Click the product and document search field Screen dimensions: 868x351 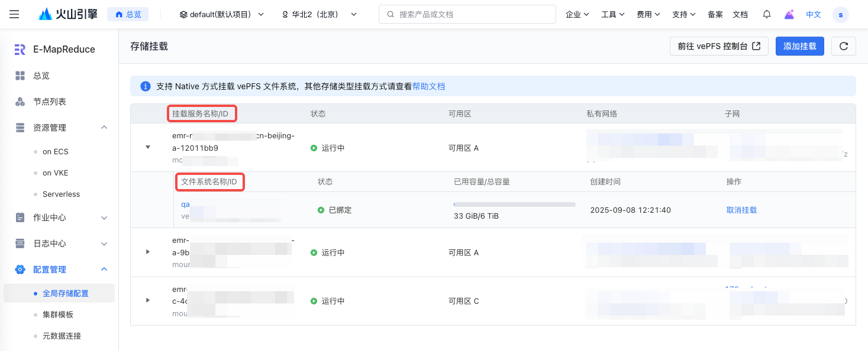[x=467, y=14]
